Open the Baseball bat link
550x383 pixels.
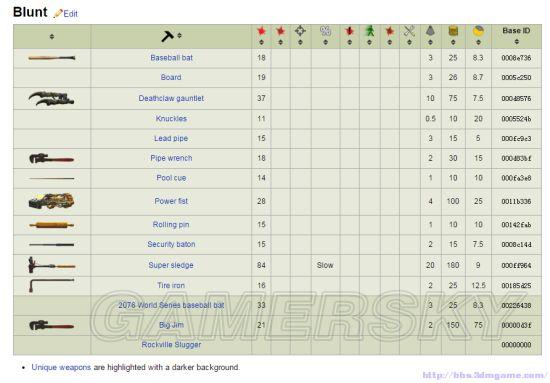(x=172, y=58)
